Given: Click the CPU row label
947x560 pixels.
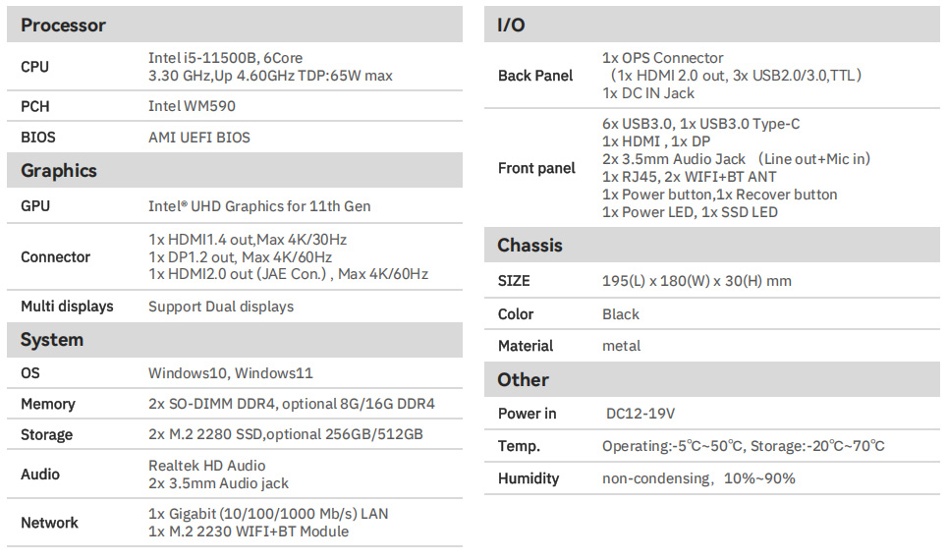Looking at the screenshot, I should (34, 67).
